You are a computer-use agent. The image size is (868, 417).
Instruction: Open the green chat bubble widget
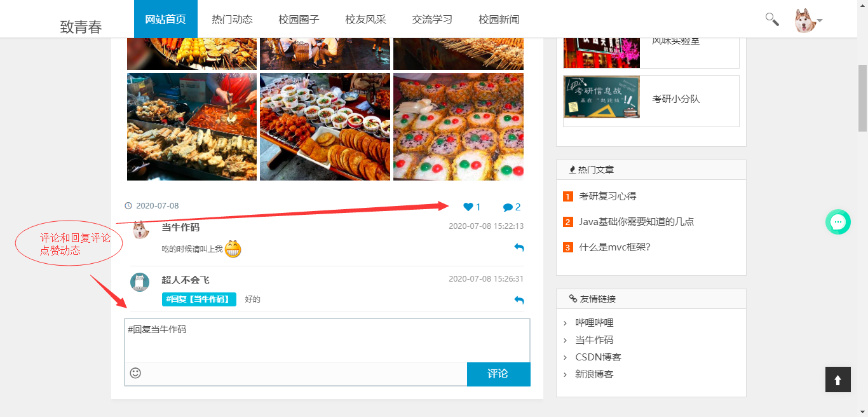[838, 222]
